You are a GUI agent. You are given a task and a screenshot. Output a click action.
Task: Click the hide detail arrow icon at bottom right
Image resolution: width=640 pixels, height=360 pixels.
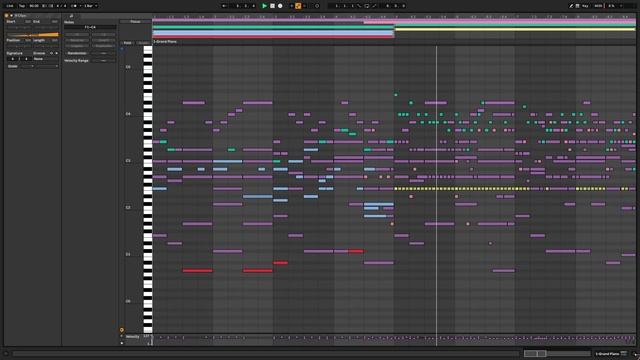(x=635, y=354)
